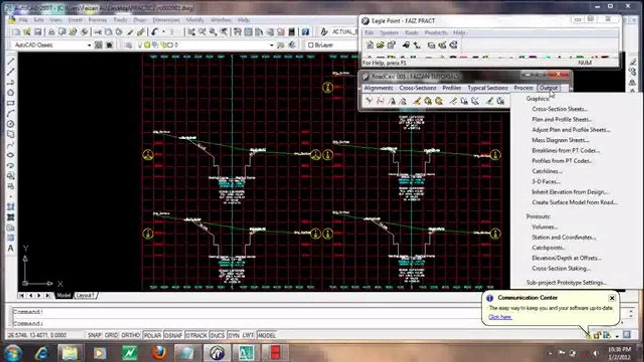The height and width of the screenshot is (362, 644).
Task: Click the status bar tray menu arrow
Action: coord(617,335)
